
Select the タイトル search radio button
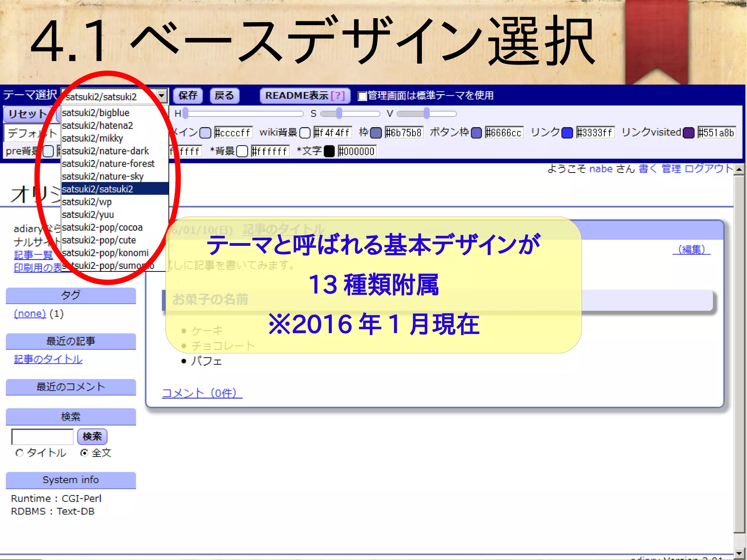pos(19,453)
